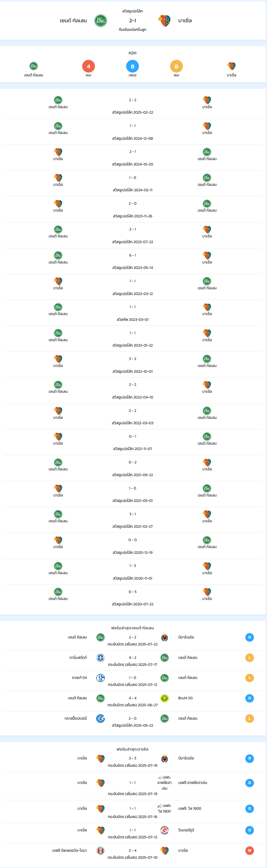The height and width of the screenshot is (868, 267).
Task: Click D badge on St. Gallen 2-2 Villarreal
Action: (x=249, y=637)
